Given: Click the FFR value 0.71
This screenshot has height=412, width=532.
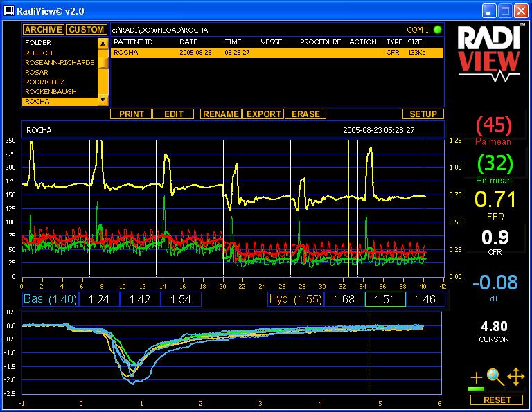Looking at the screenshot, I should point(495,199).
